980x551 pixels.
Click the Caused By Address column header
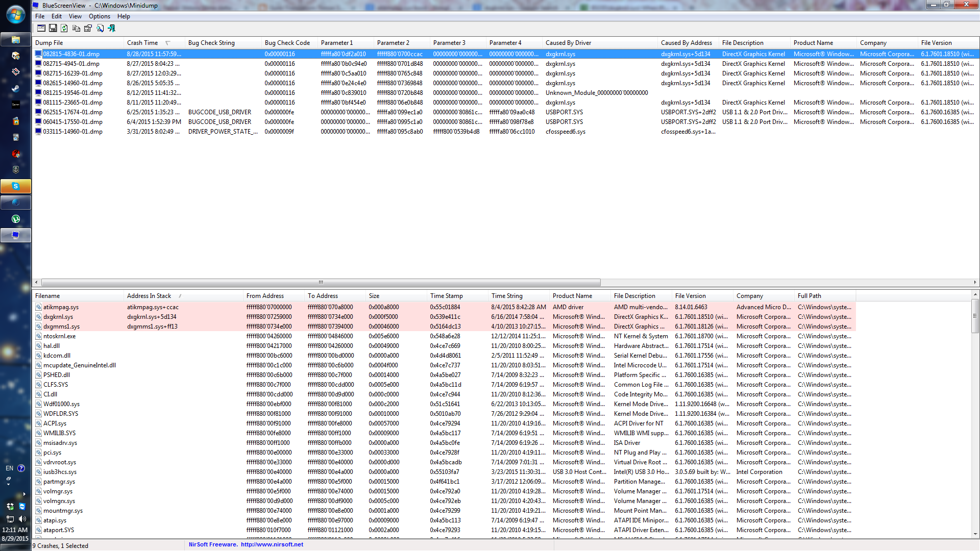click(688, 43)
